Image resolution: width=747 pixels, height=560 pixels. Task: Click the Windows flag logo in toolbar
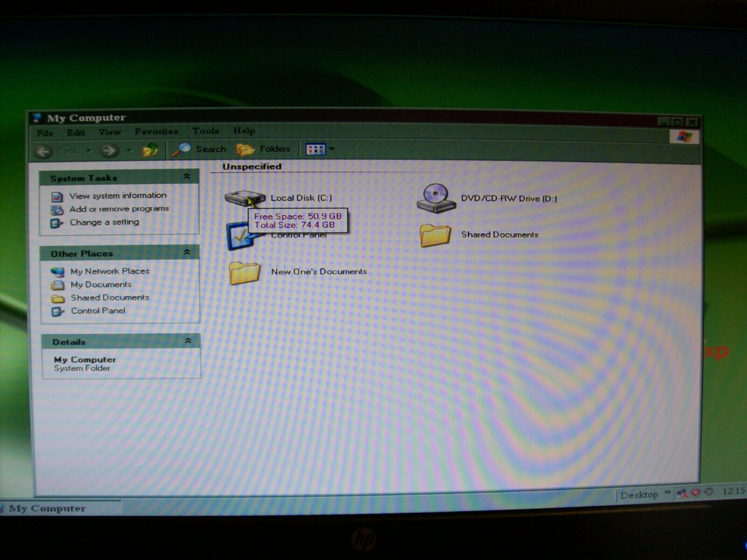click(x=684, y=137)
